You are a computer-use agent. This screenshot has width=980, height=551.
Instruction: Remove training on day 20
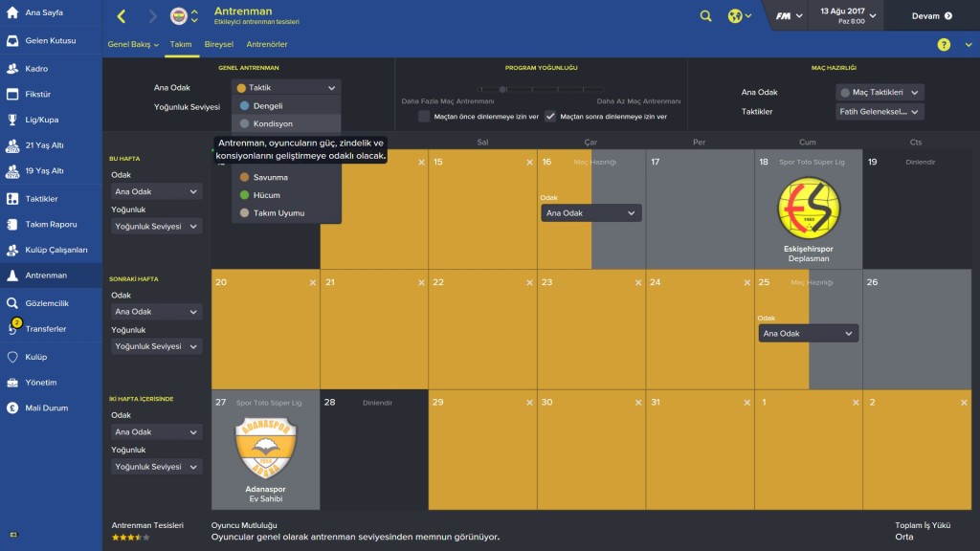click(313, 283)
